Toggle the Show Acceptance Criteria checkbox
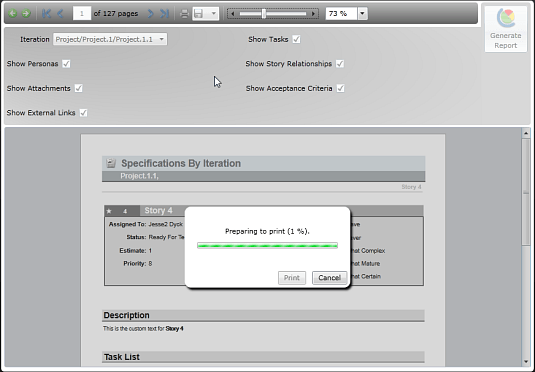The width and height of the screenshot is (535, 372). pyautogui.click(x=341, y=88)
